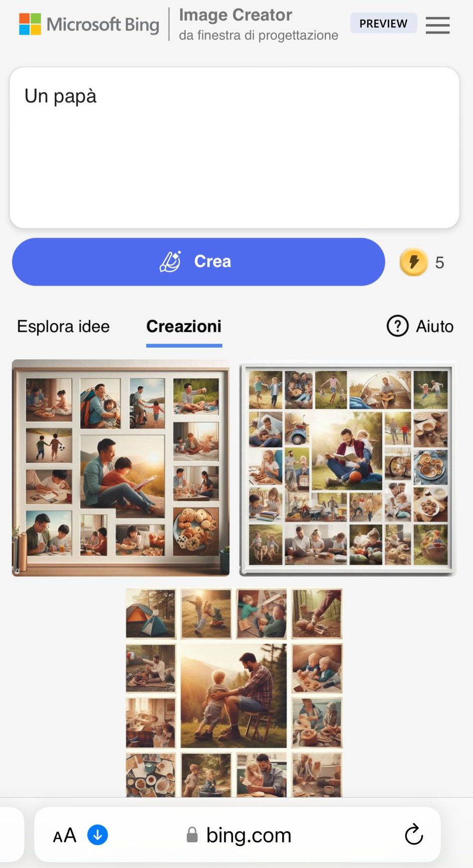Click the Crea button
Screen dimensions: 473x868
pyautogui.click(x=198, y=262)
